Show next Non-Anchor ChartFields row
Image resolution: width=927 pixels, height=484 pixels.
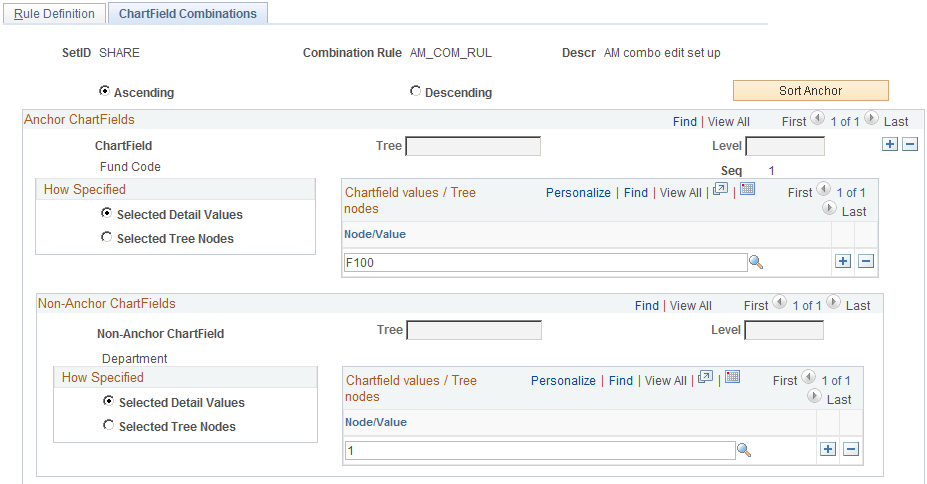(834, 303)
